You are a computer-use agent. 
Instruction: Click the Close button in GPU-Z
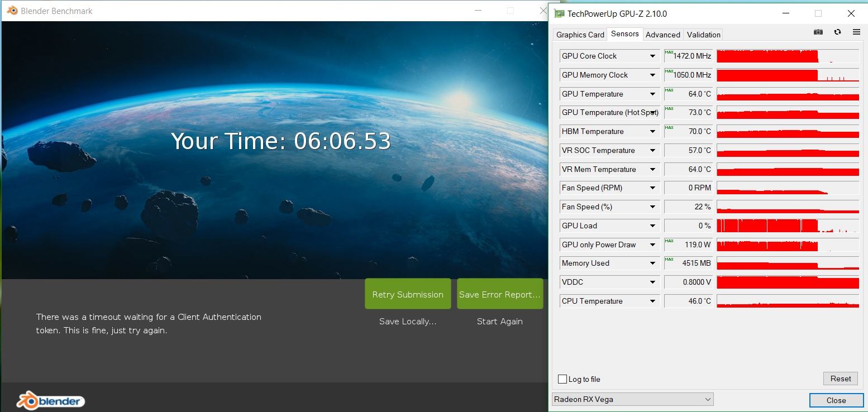836,400
